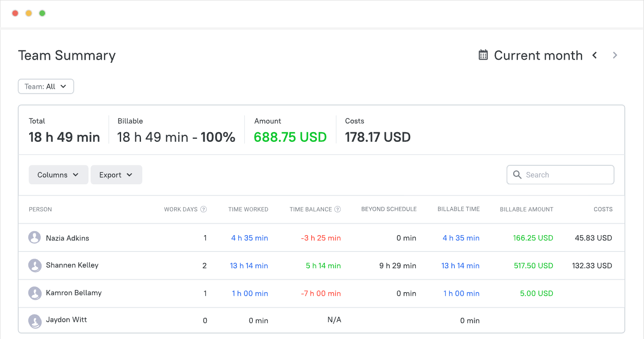644x339 pixels.
Task: Go to next month with right chevron
Action: [615, 55]
